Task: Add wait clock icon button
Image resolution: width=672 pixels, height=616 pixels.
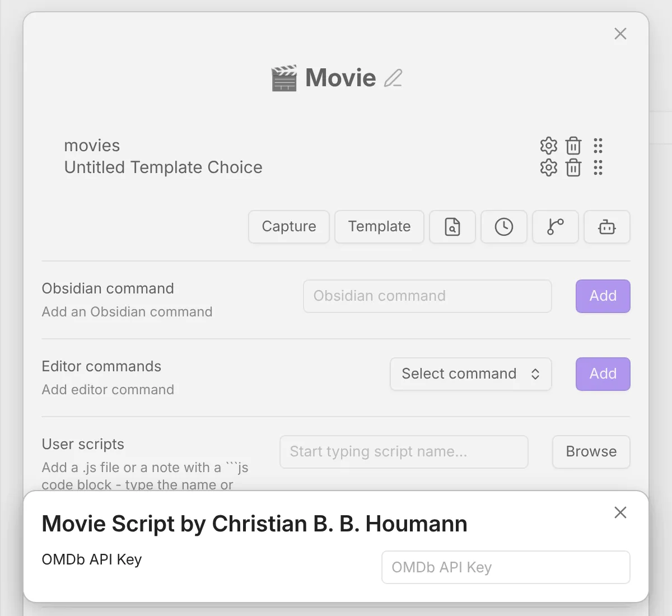Action: [x=504, y=227]
